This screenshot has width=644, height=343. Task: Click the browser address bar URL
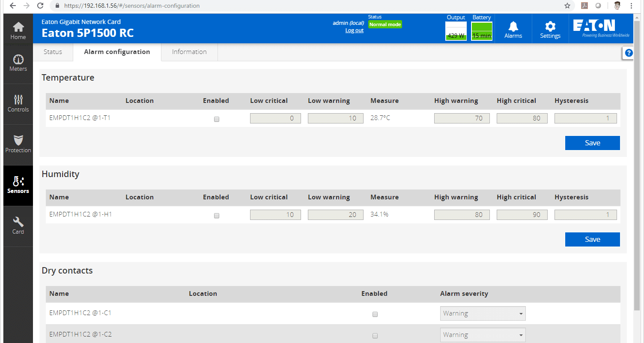click(132, 6)
